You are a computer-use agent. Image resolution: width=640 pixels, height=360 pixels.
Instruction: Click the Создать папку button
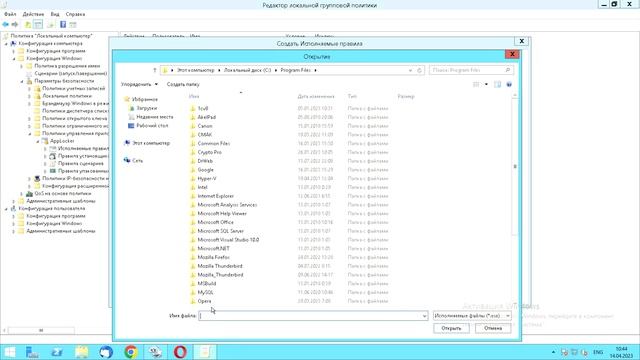[183, 84]
